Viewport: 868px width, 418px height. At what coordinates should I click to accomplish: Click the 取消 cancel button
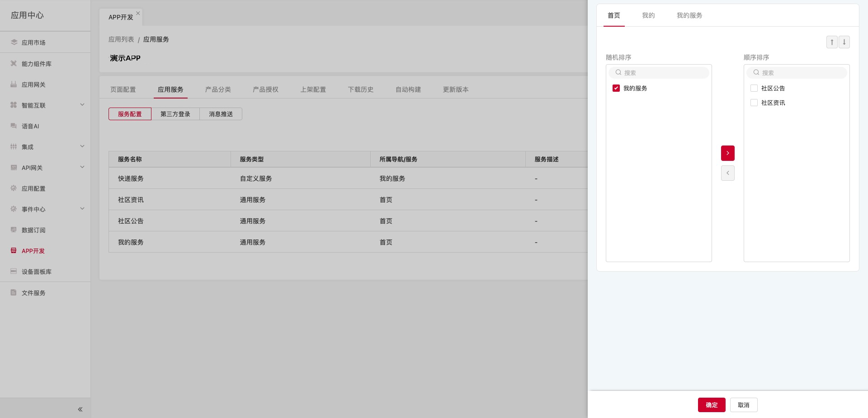click(x=743, y=405)
